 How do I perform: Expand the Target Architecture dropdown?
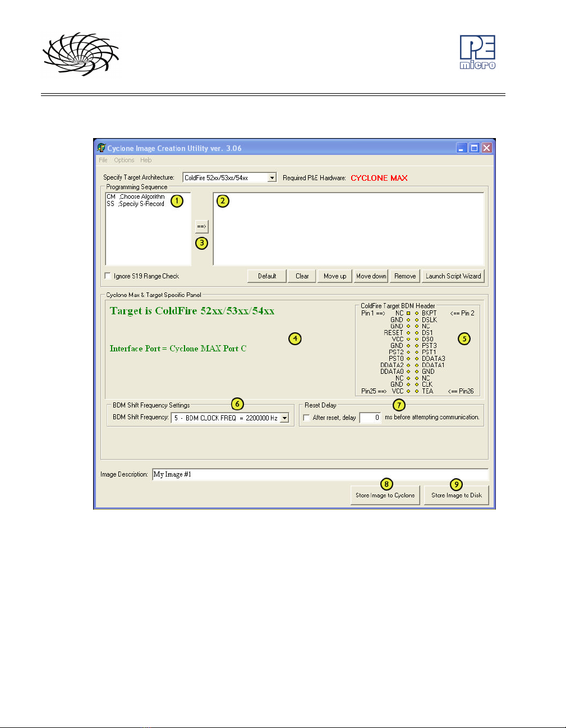pos(272,178)
